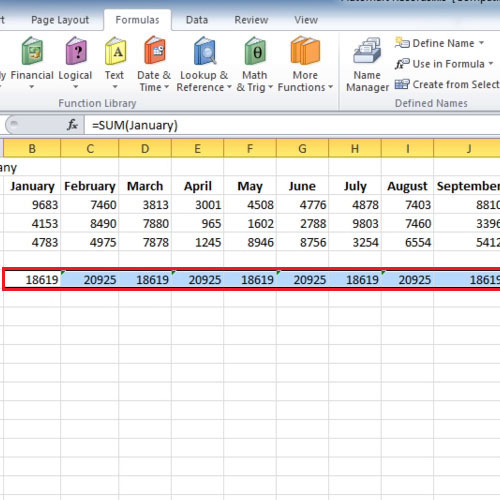Open the Date & Time functions icon

(x=155, y=50)
